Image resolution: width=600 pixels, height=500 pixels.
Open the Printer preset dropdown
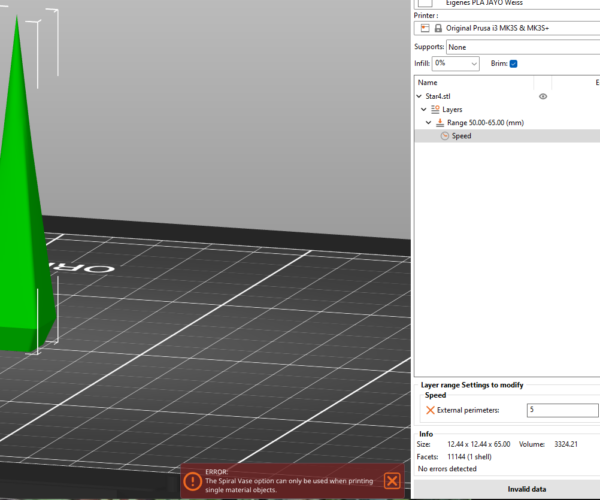click(x=507, y=28)
